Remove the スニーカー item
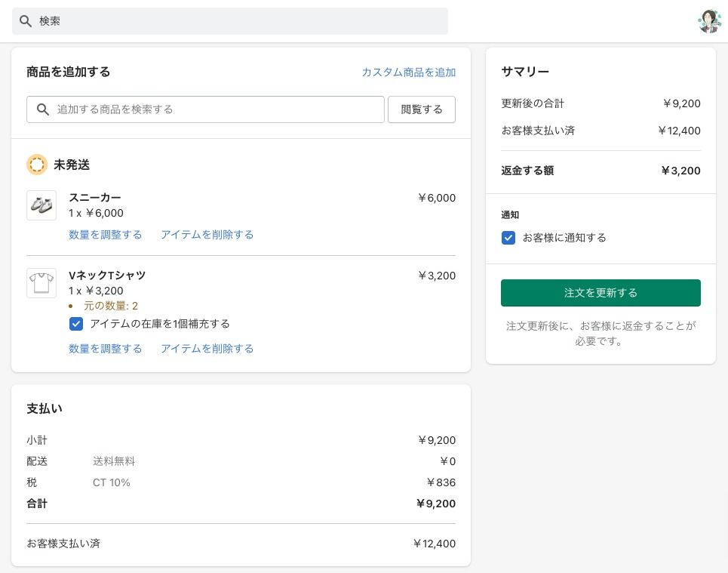 [207, 235]
